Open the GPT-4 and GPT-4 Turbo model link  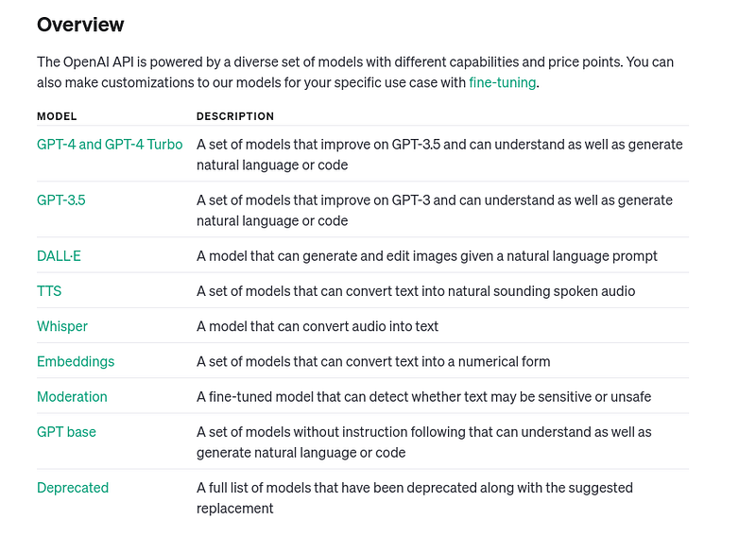coord(110,145)
